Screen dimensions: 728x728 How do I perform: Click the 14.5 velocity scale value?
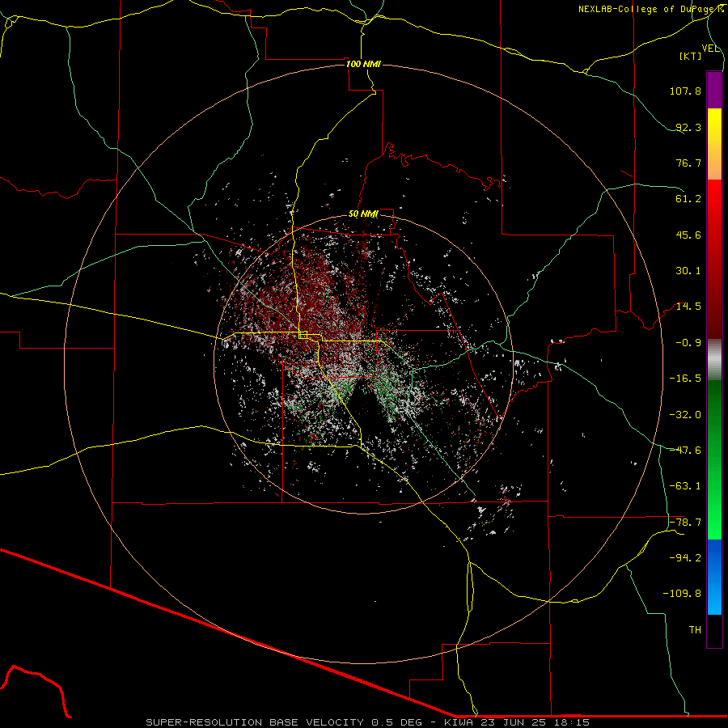coord(688,307)
